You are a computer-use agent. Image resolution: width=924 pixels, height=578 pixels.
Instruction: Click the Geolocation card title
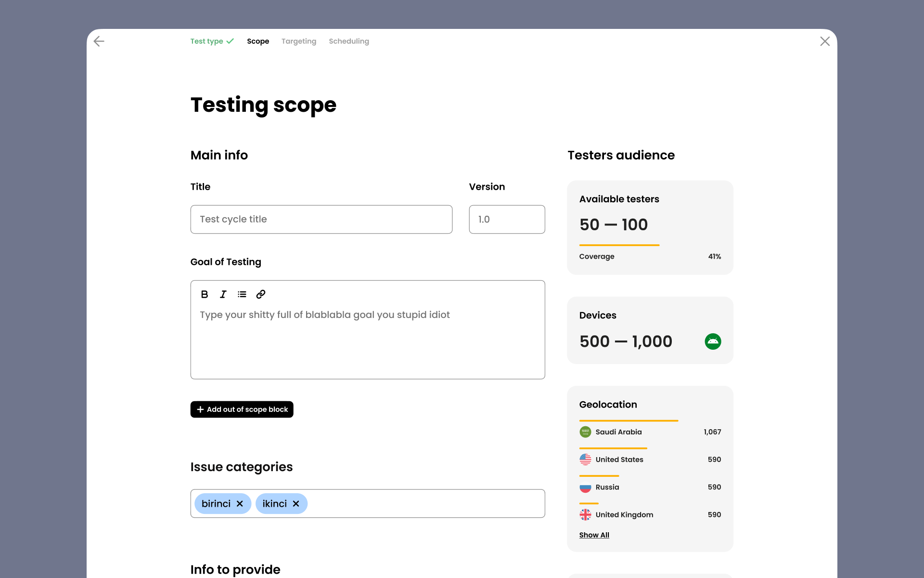pyautogui.click(x=608, y=405)
